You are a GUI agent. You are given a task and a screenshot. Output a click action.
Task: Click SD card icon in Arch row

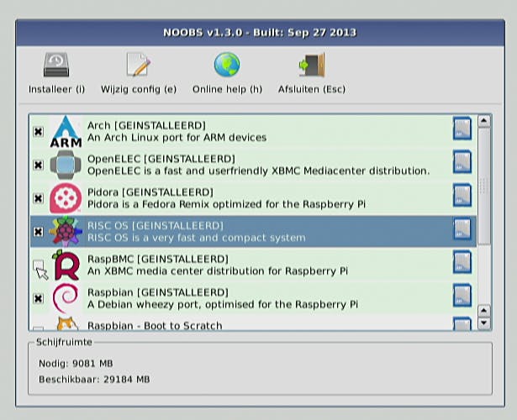coord(462,129)
